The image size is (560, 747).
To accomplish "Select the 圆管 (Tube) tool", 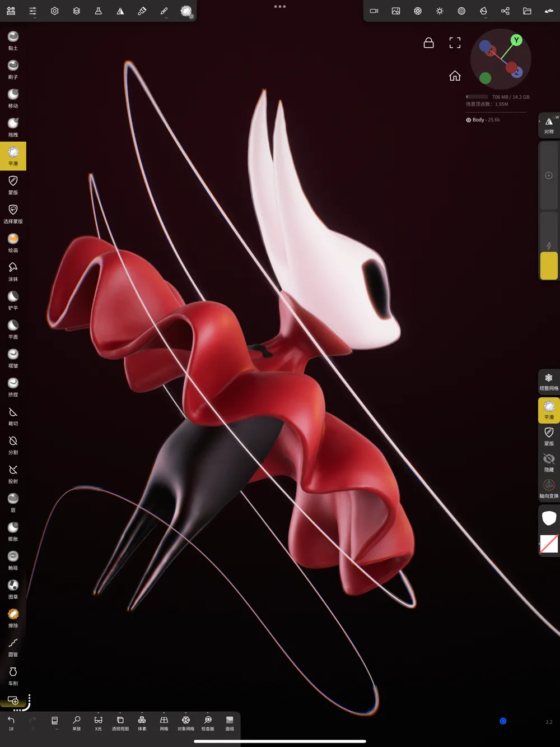I will [x=13, y=647].
